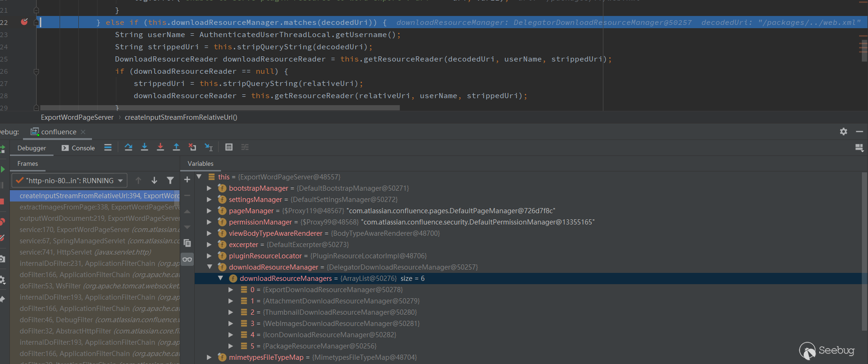Select frame doFilter:46, DebugFilter
Image resolution: width=868 pixels, height=364 pixels.
95,320
